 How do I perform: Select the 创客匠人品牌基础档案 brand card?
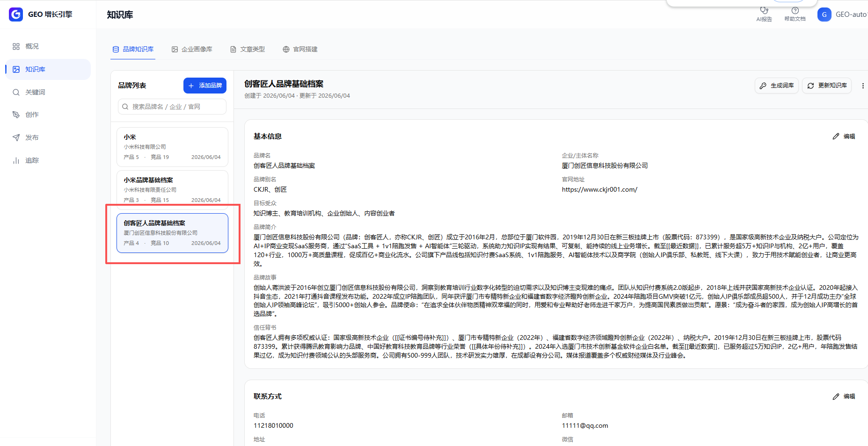[172, 233]
